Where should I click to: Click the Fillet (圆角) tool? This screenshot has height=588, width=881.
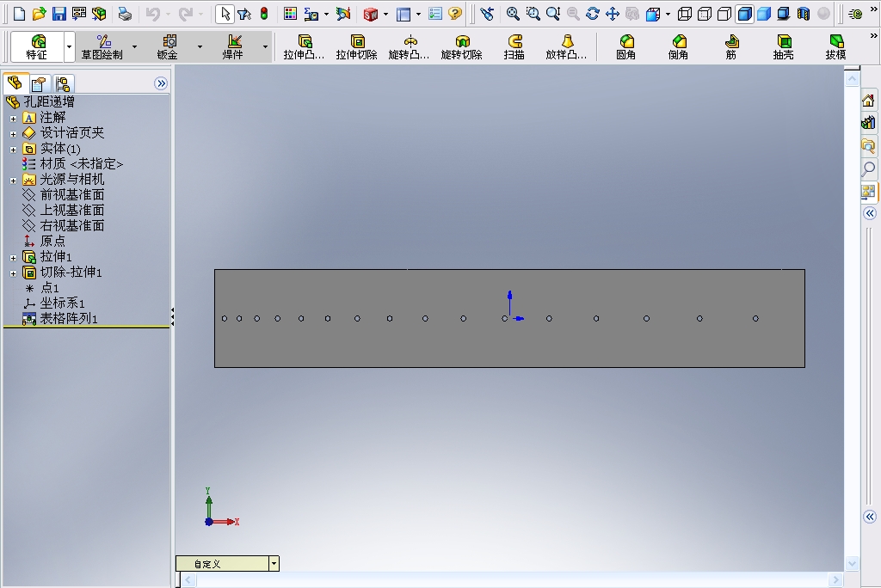tap(626, 46)
